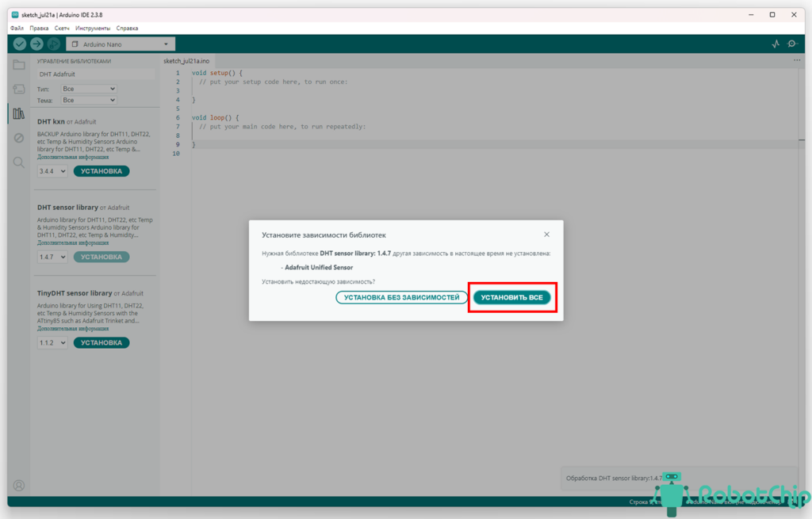Open the Справка menu
The image size is (812, 519).
127,28
